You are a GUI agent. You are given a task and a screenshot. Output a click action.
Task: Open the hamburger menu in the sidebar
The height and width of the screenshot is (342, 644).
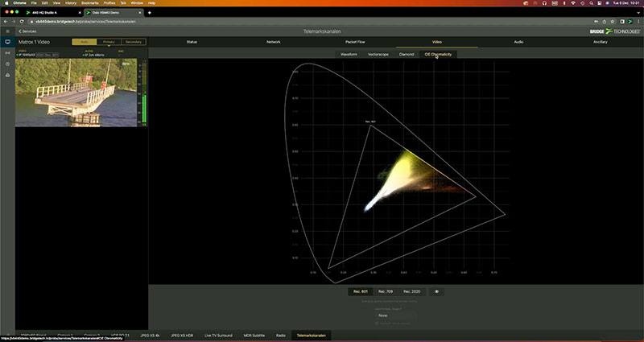(7, 31)
